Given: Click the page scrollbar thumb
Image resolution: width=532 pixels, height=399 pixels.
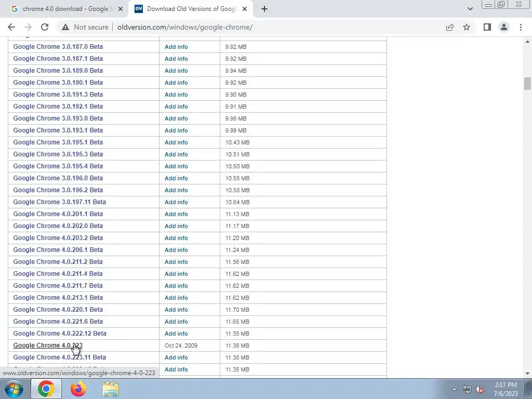Looking at the screenshot, I should (x=527, y=84).
